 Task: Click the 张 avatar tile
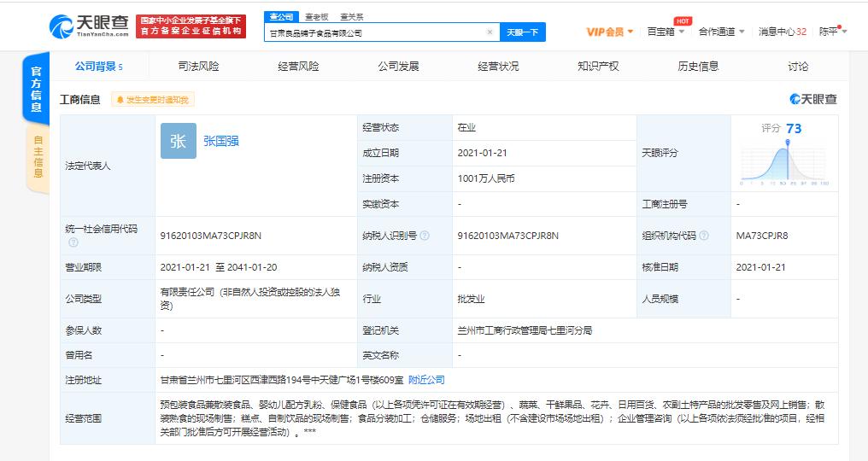pyautogui.click(x=179, y=141)
